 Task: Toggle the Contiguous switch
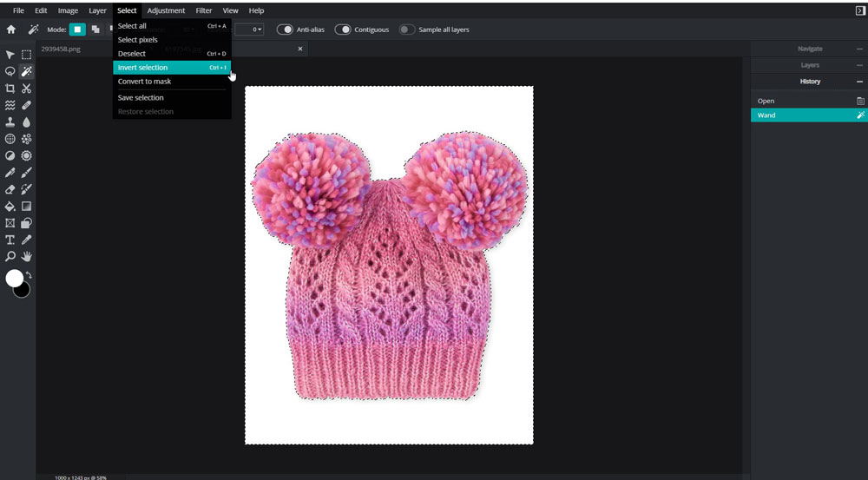[343, 30]
